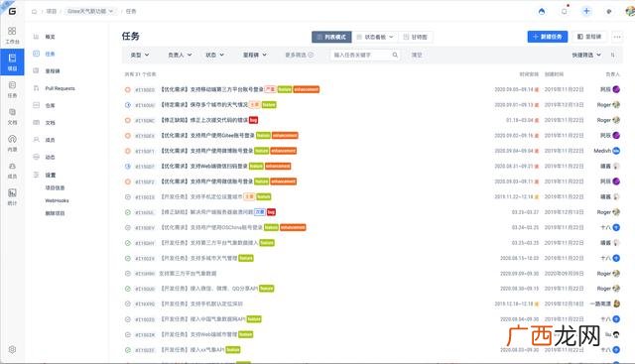Image resolution: width=635 pixels, height=364 pixels.
Task: Click the 里程碑 button beside 新建任务
Action: (589, 37)
